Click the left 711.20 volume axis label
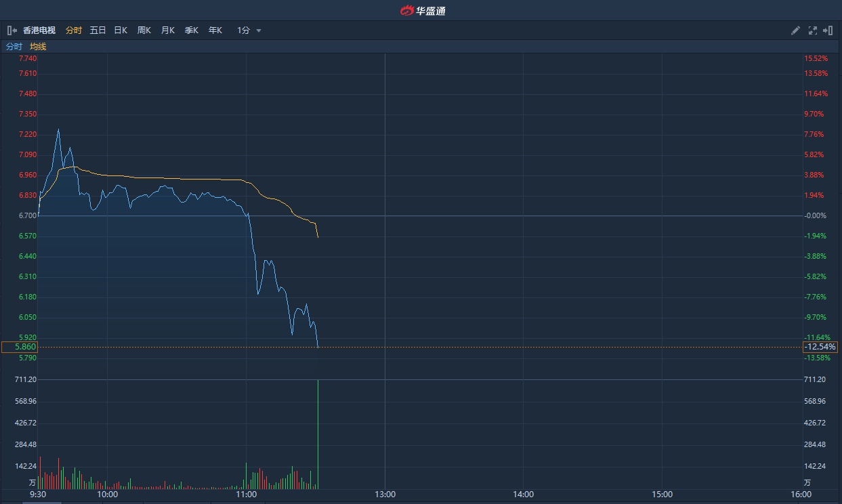This screenshot has height=504, width=842. pyautogui.click(x=26, y=379)
